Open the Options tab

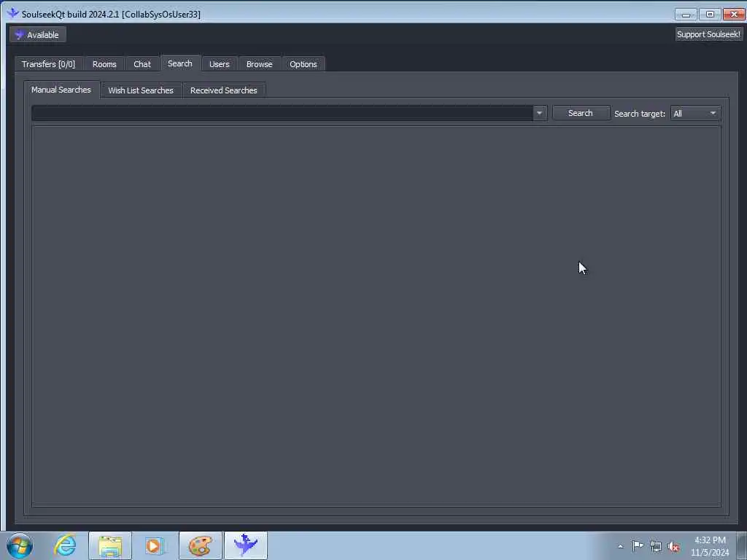coord(303,64)
